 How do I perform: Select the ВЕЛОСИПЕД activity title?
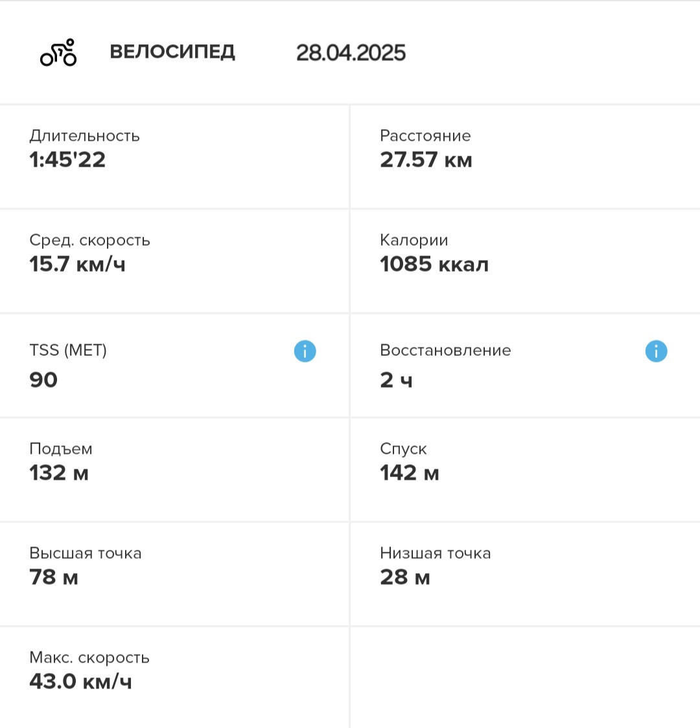point(172,52)
